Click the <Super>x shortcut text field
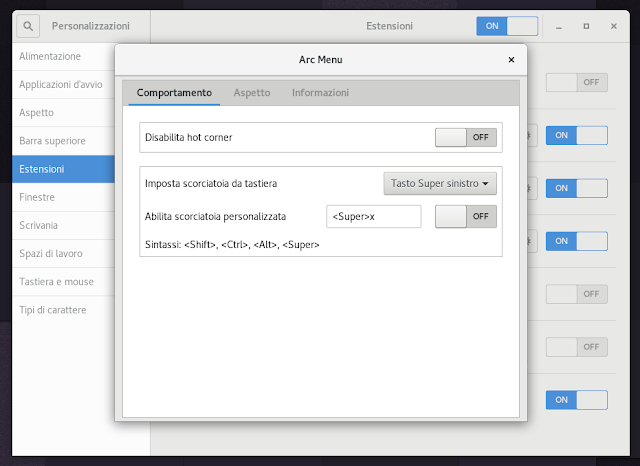 click(374, 216)
